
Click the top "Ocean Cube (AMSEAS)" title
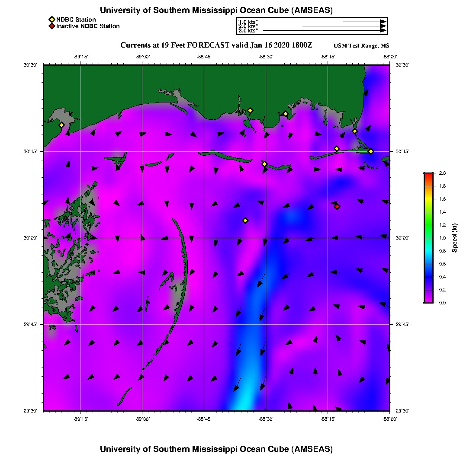[x=216, y=10]
